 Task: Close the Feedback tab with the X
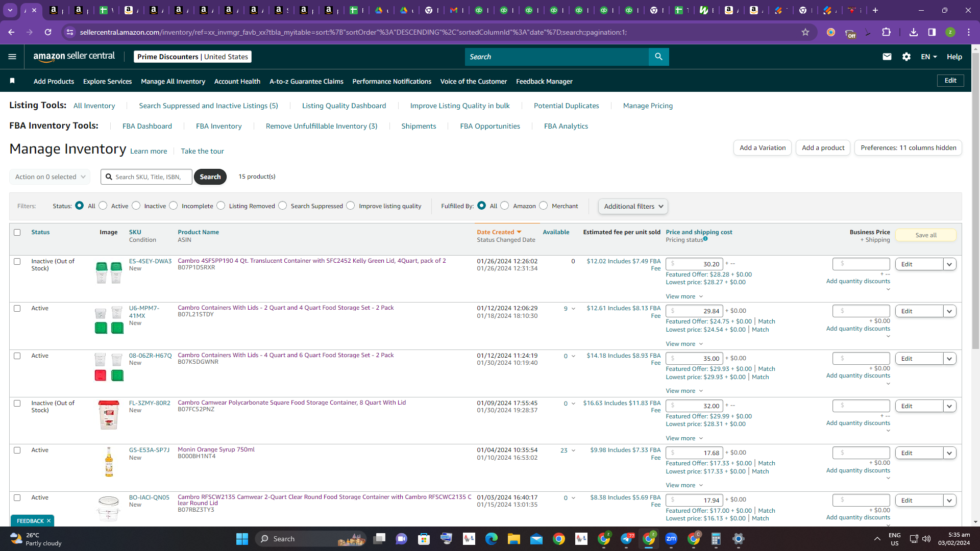tap(48, 521)
